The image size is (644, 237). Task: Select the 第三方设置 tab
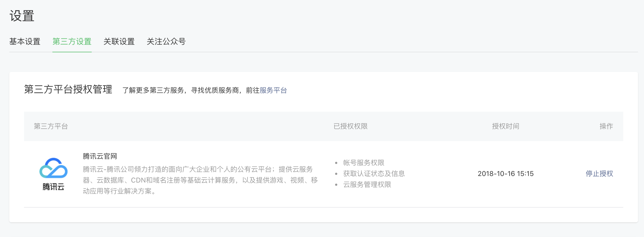tap(72, 41)
